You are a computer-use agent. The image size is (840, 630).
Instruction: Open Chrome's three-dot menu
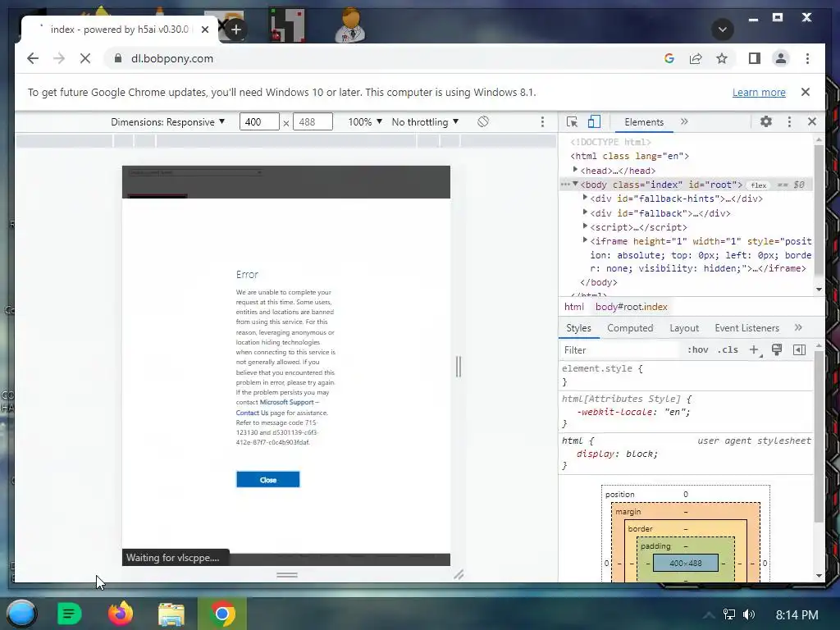[807, 58]
